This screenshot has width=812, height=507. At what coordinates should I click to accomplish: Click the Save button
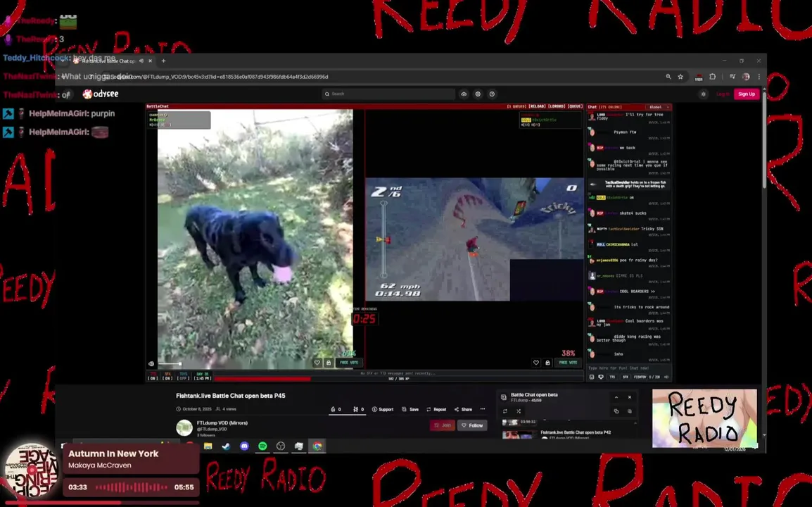tap(410, 410)
